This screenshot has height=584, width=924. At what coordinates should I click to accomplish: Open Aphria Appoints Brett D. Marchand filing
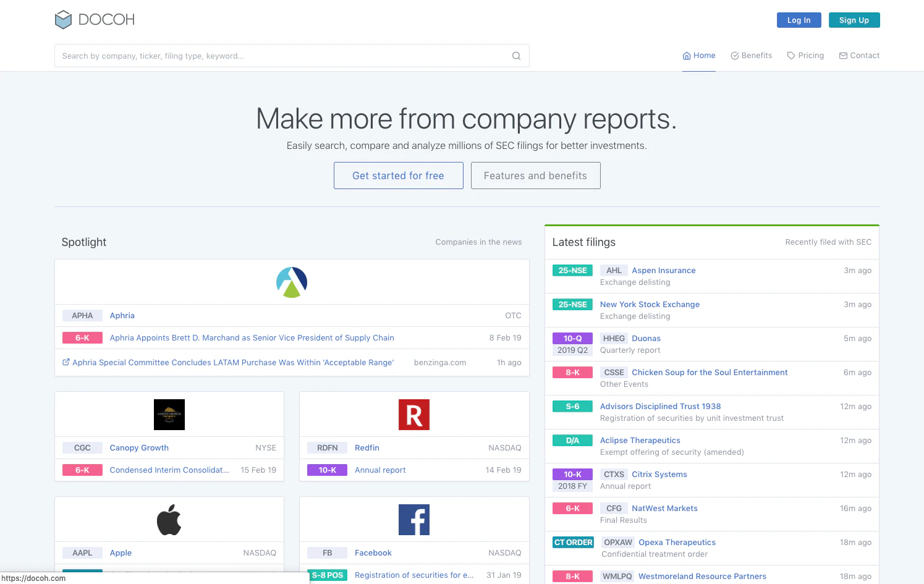click(x=252, y=338)
